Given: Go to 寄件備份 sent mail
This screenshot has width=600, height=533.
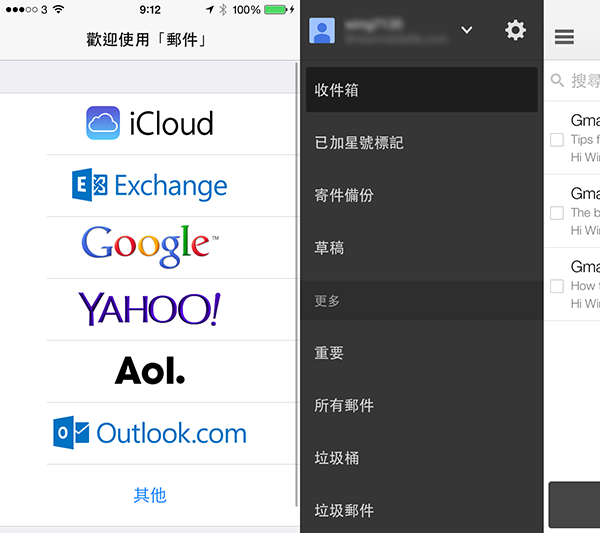Looking at the screenshot, I should (x=421, y=195).
